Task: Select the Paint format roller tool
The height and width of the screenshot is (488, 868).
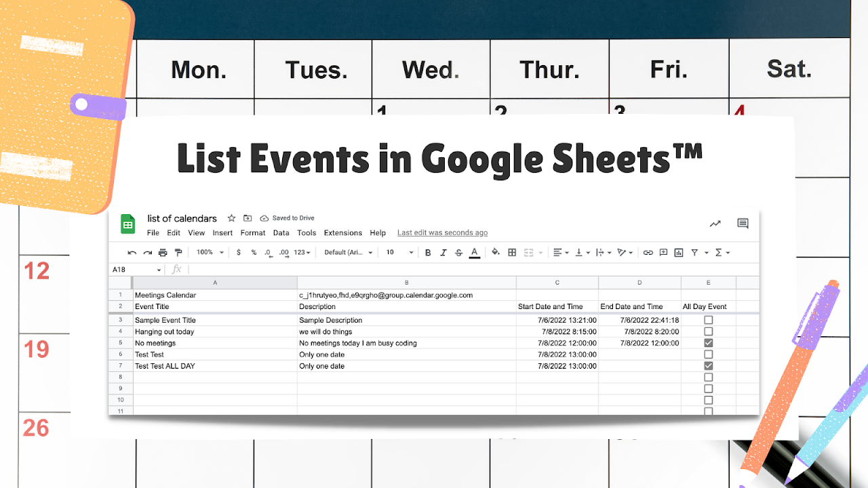Action: tap(178, 253)
